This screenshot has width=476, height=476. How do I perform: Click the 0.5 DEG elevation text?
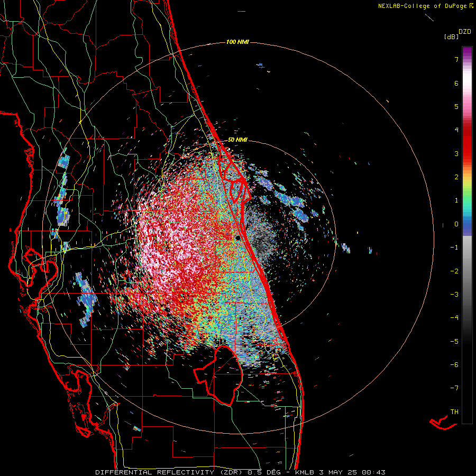pyautogui.click(x=265, y=472)
